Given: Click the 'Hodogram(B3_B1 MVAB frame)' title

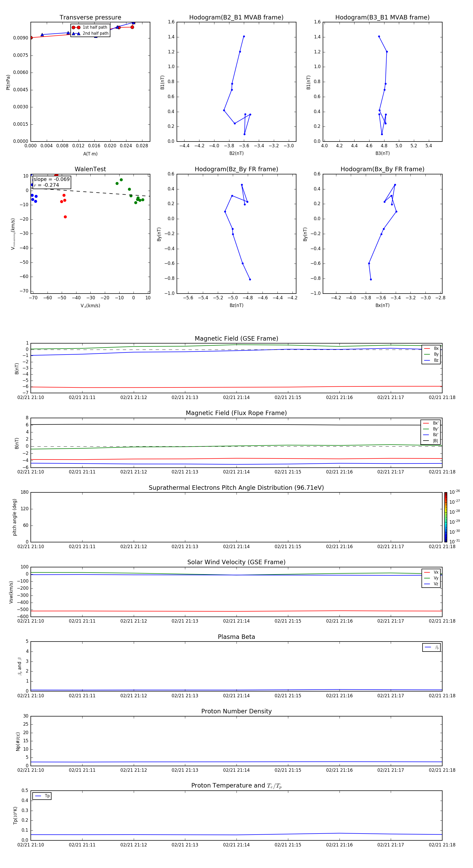Looking at the screenshot, I should (382, 18).
